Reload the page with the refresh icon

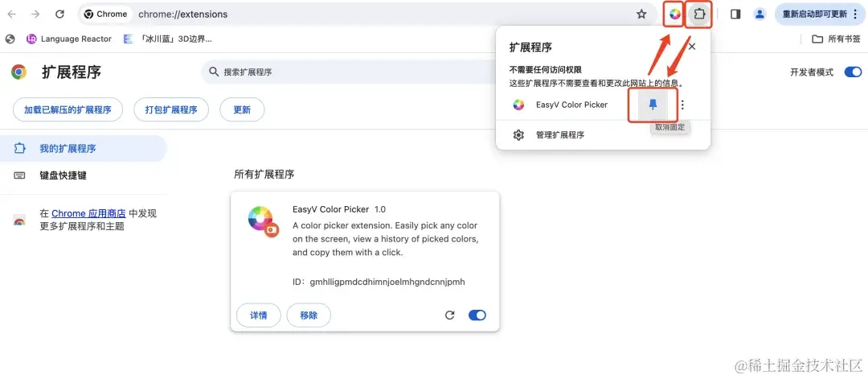59,14
